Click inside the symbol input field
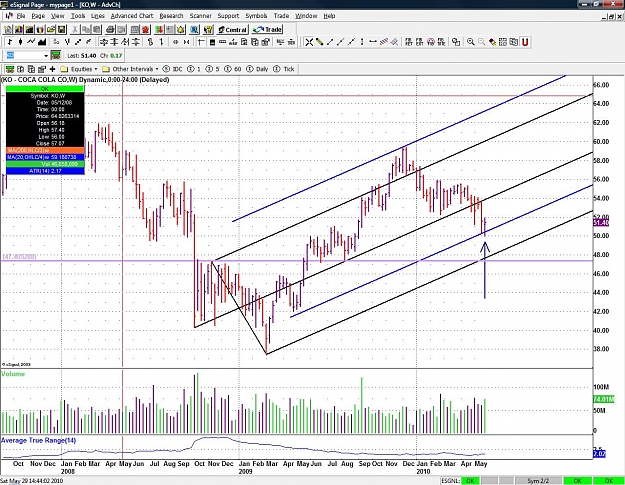The width and height of the screenshot is (625, 485). pyautogui.click(x=25, y=55)
